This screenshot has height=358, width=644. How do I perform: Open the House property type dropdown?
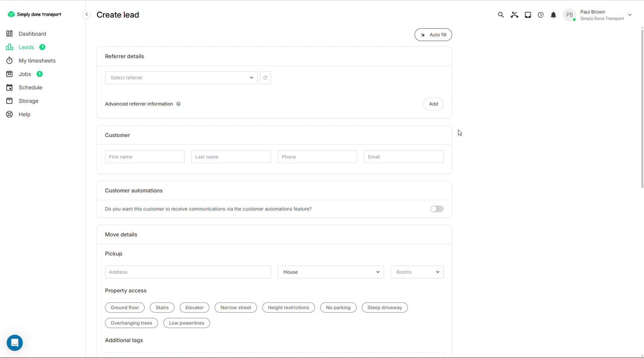(x=331, y=272)
